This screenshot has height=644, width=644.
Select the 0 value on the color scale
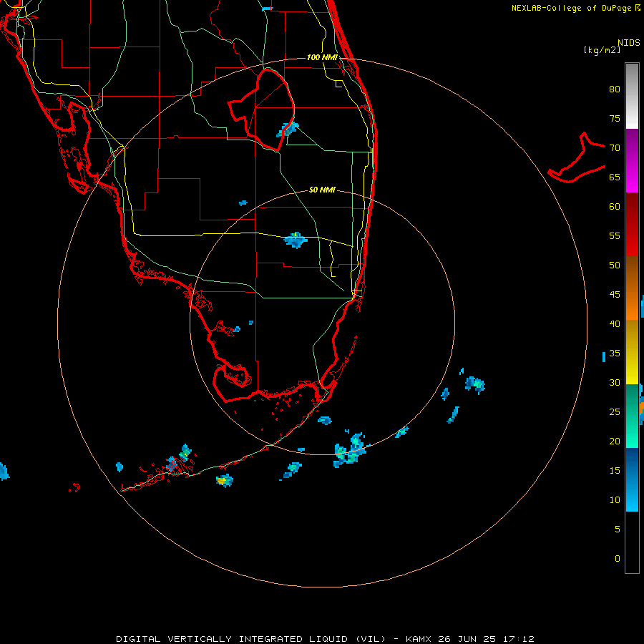click(618, 559)
